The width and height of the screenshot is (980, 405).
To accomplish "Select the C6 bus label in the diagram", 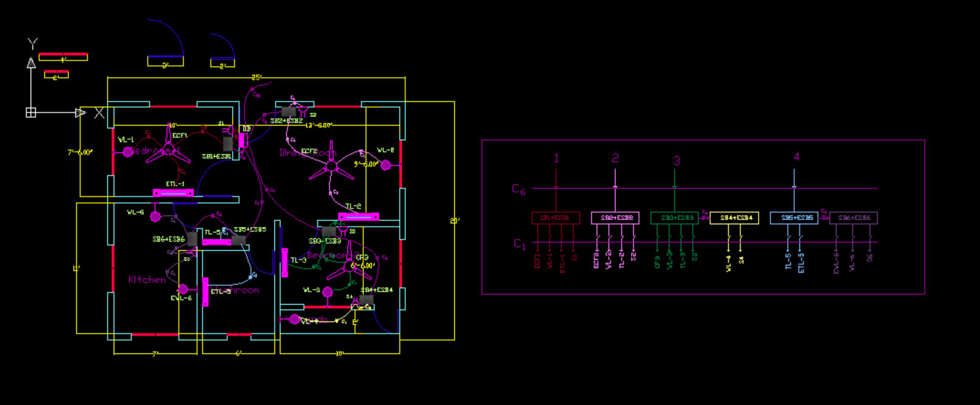I will point(519,189).
